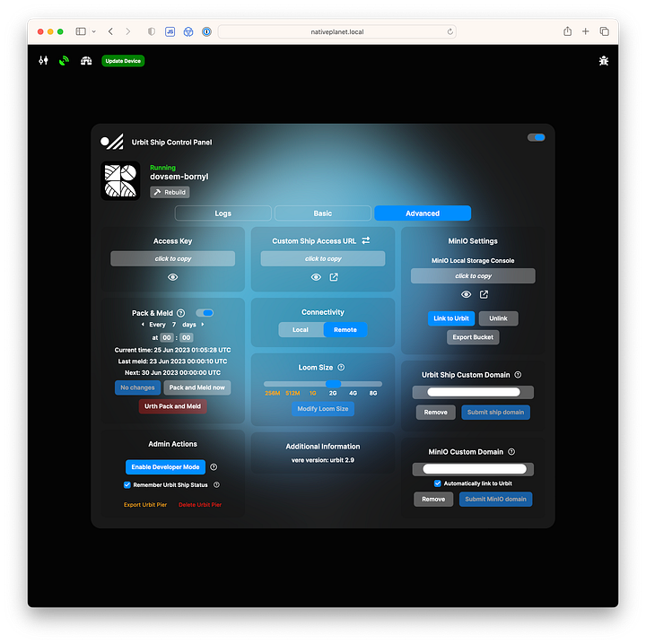Show Remember Urbit Ship Status help info

click(217, 485)
